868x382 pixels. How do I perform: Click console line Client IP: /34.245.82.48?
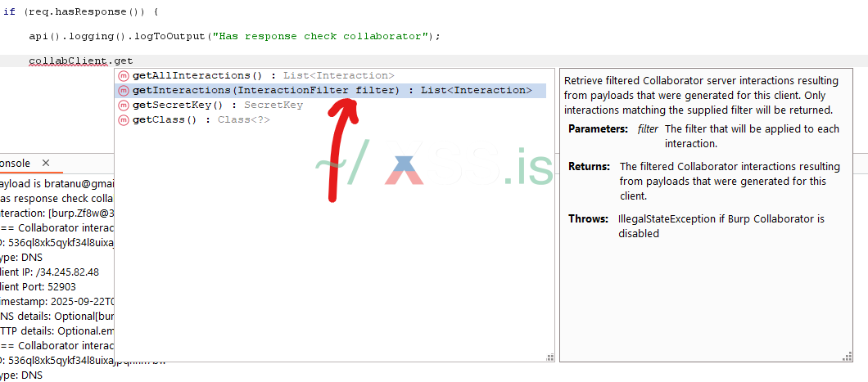coord(50,272)
